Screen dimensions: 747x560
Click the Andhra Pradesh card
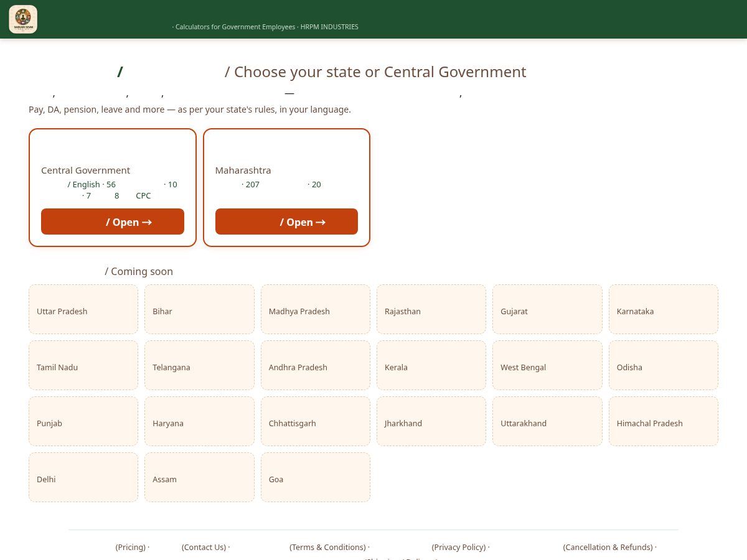[x=316, y=365]
